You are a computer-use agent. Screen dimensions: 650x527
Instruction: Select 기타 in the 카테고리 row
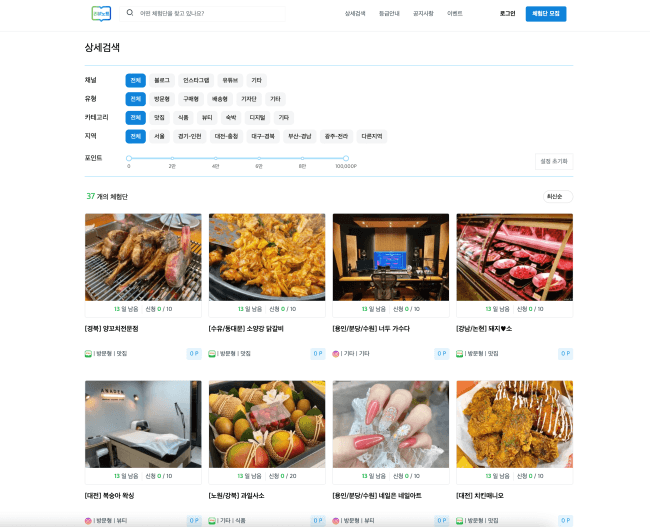(x=284, y=118)
